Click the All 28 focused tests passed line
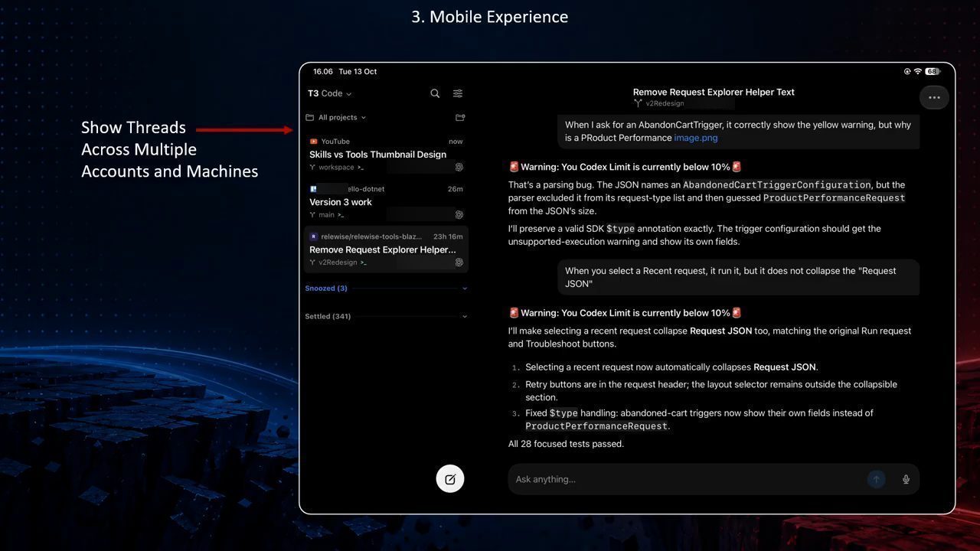Image resolution: width=980 pixels, height=551 pixels. (566, 444)
